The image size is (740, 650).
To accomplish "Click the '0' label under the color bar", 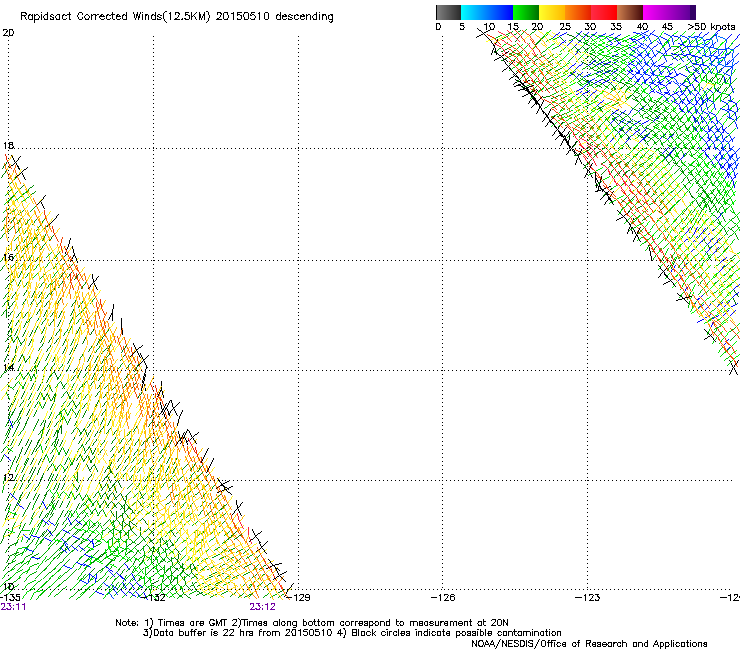I will pyautogui.click(x=438, y=27).
